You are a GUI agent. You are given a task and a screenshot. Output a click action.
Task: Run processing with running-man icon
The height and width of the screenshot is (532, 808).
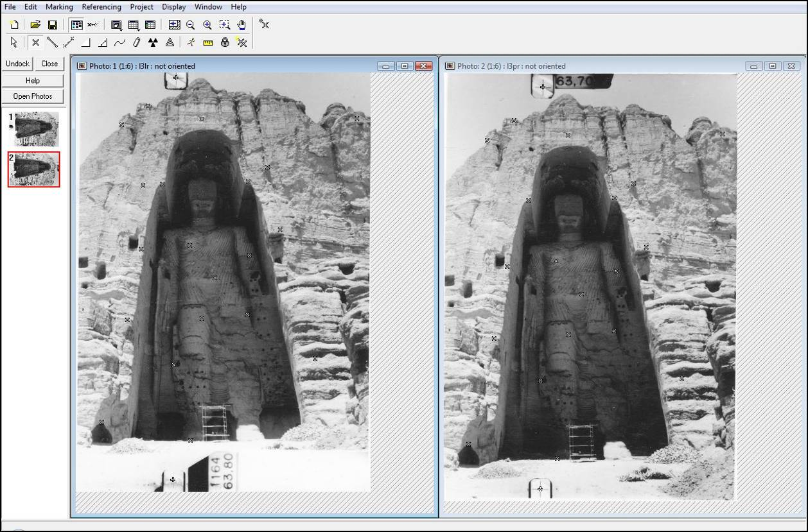click(x=191, y=42)
